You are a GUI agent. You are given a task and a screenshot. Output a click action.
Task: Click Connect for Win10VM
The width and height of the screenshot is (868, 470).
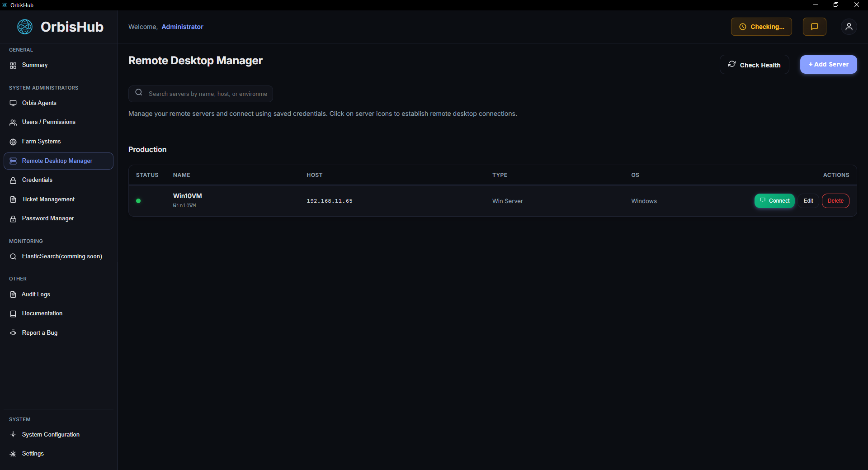coord(774,201)
